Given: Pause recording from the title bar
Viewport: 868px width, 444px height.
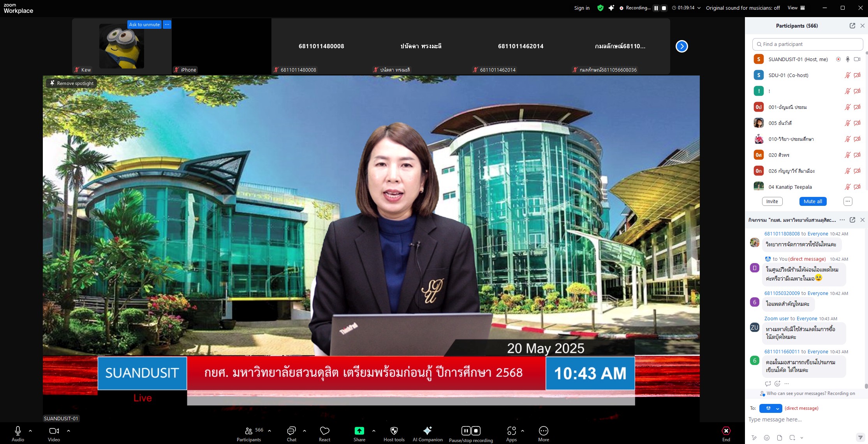Looking at the screenshot, I should click(656, 8).
